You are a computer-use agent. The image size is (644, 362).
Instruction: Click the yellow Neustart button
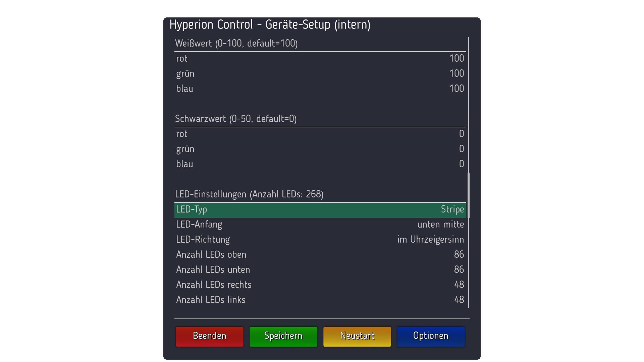click(x=357, y=336)
